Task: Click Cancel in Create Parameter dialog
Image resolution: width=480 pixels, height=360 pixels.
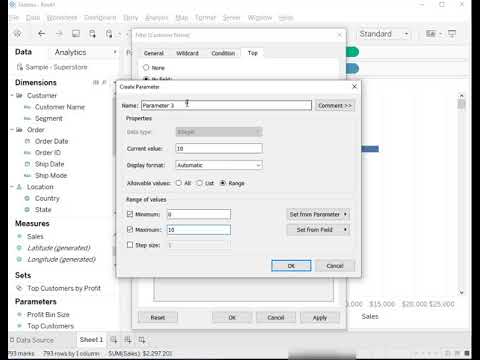Action: (335, 266)
